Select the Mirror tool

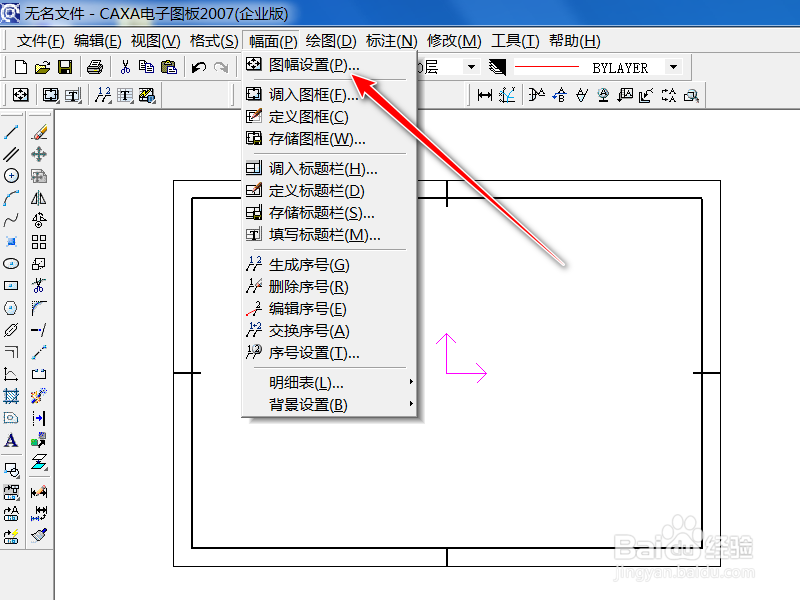click(40, 197)
